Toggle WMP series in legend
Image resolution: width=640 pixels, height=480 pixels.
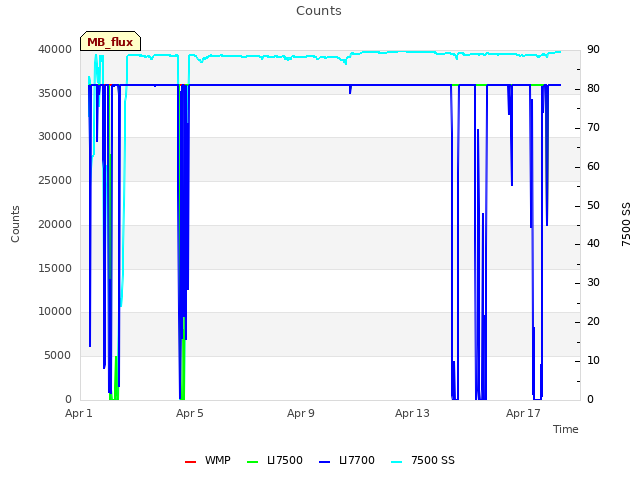[x=208, y=460]
